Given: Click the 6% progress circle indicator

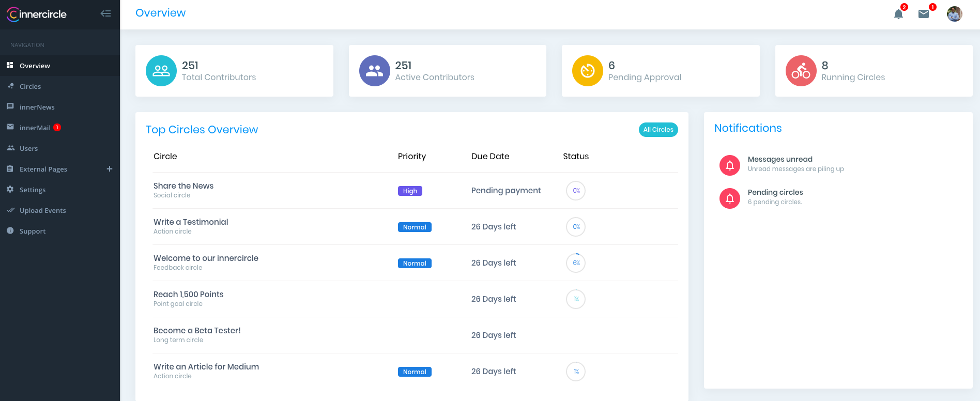Looking at the screenshot, I should [576, 263].
